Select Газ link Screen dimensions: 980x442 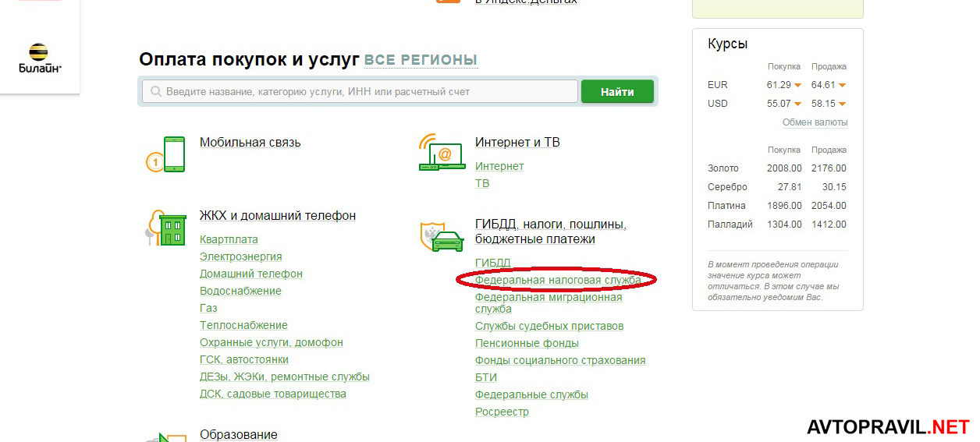point(208,308)
